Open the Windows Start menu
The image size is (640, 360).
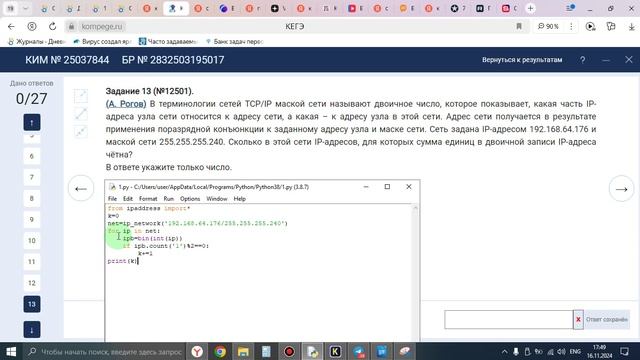pos(11,351)
